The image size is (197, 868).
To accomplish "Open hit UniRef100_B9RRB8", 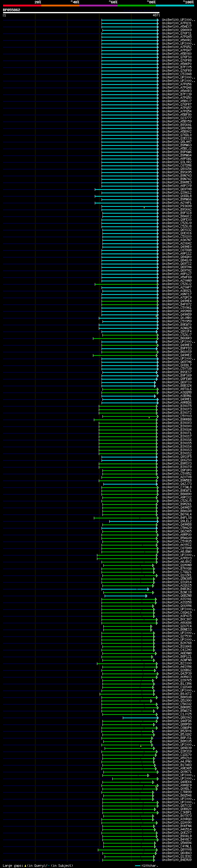I will [177, 419].
